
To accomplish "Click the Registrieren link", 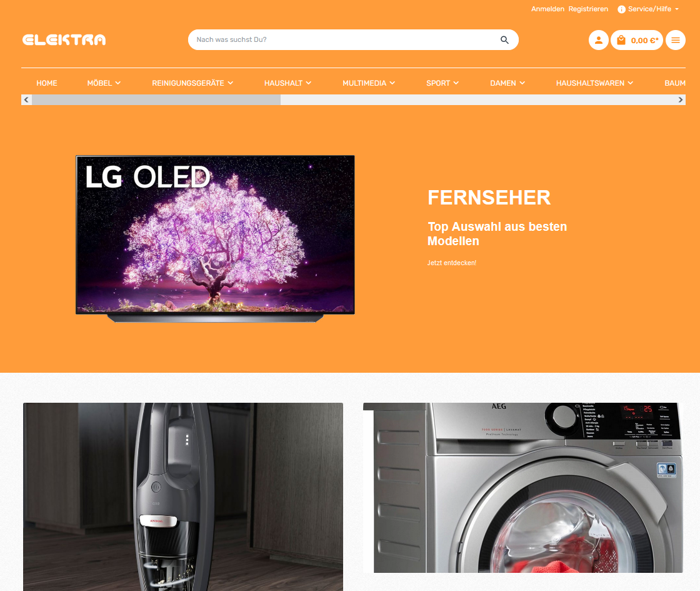I will (x=588, y=9).
